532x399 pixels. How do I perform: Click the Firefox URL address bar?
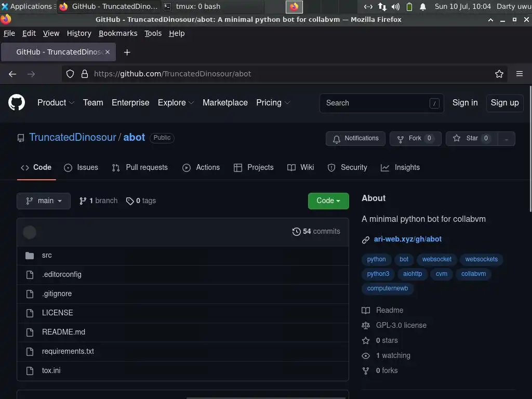[x=285, y=74]
